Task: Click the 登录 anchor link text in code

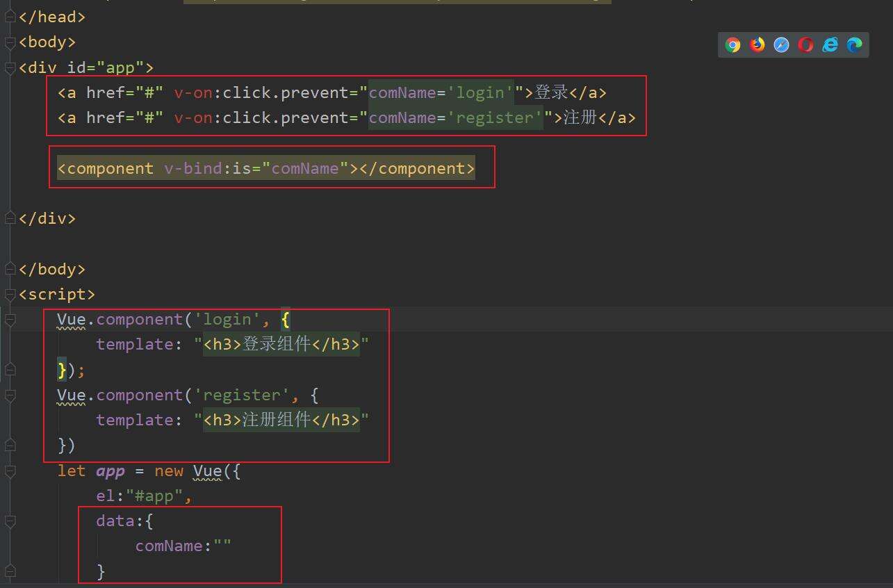Action: tap(551, 93)
